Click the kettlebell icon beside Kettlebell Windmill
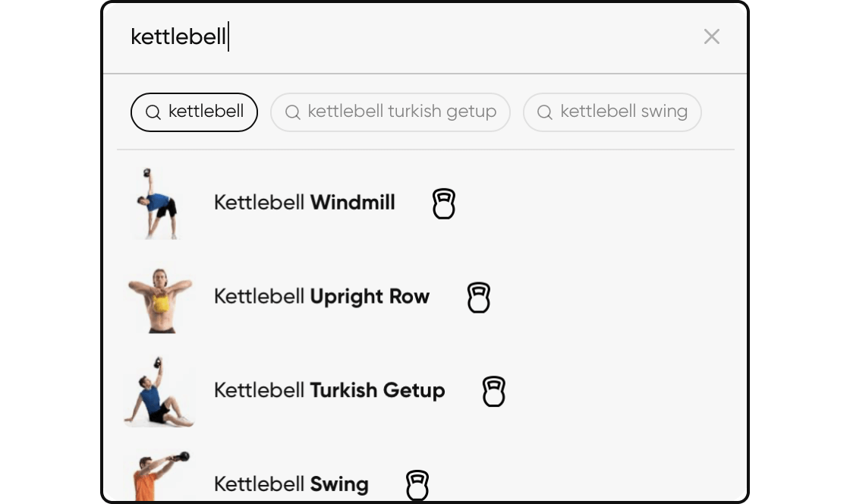 [444, 203]
